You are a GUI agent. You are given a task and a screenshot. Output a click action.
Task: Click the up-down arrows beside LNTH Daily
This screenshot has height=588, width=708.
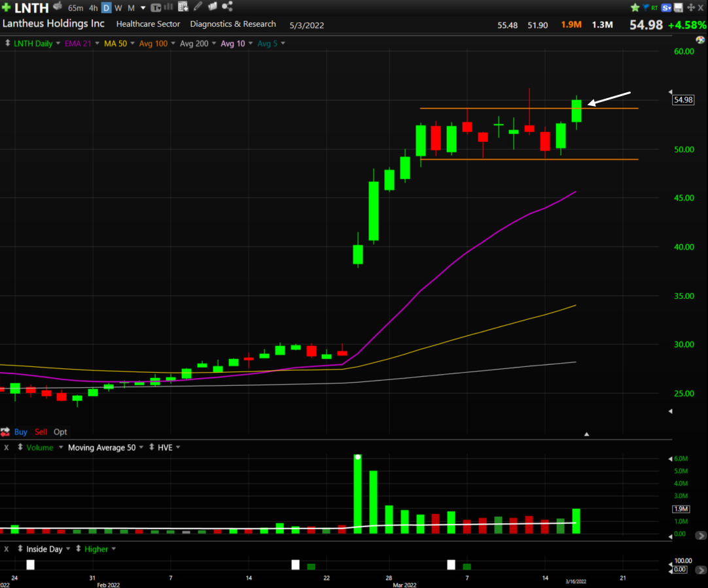click(x=8, y=43)
